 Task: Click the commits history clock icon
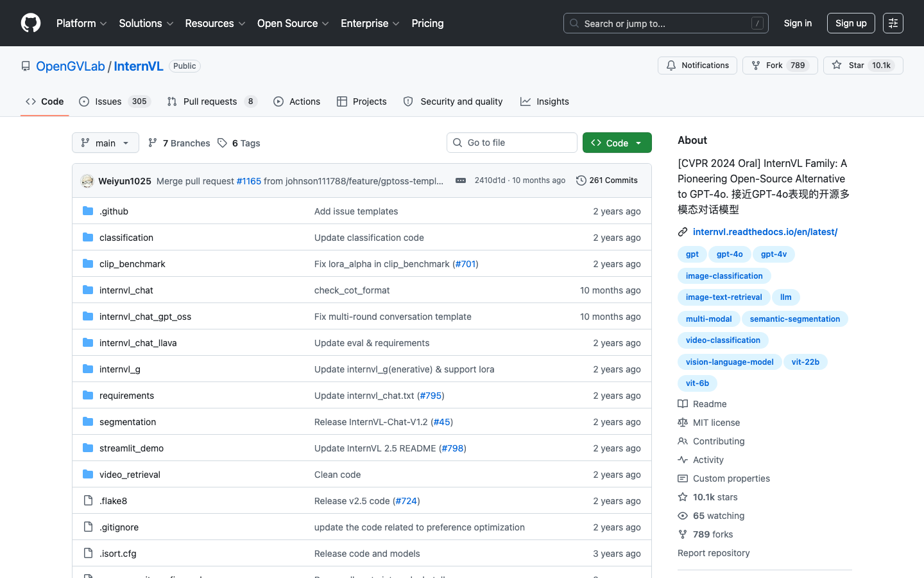click(x=581, y=180)
